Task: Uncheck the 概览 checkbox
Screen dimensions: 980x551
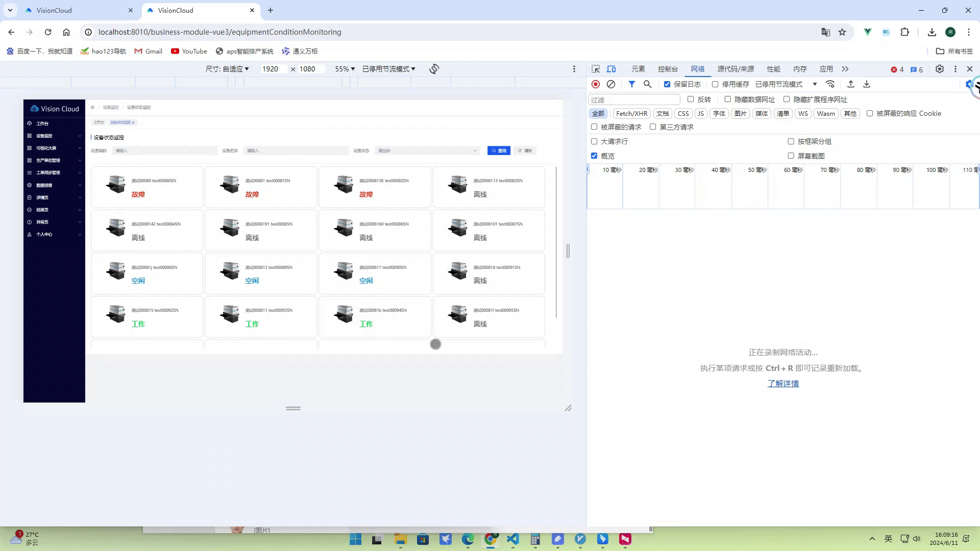Action: (x=594, y=156)
